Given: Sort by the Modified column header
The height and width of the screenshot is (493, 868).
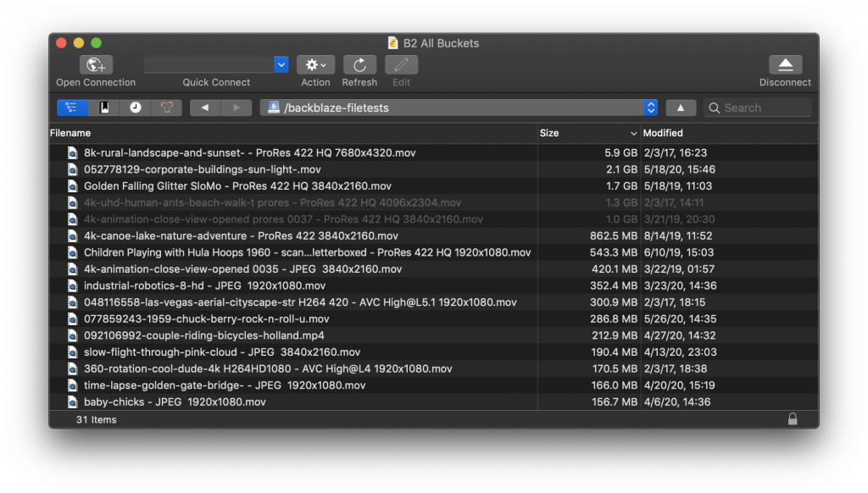Looking at the screenshot, I should tap(663, 133).
